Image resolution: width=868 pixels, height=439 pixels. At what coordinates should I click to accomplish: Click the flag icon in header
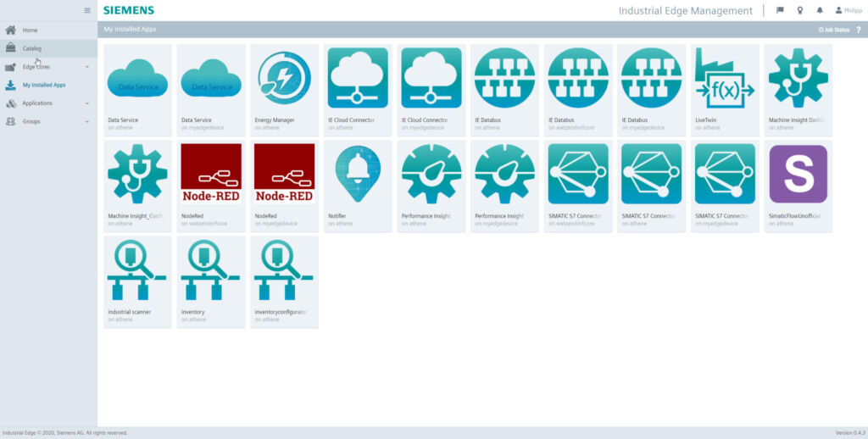[780, 10]
